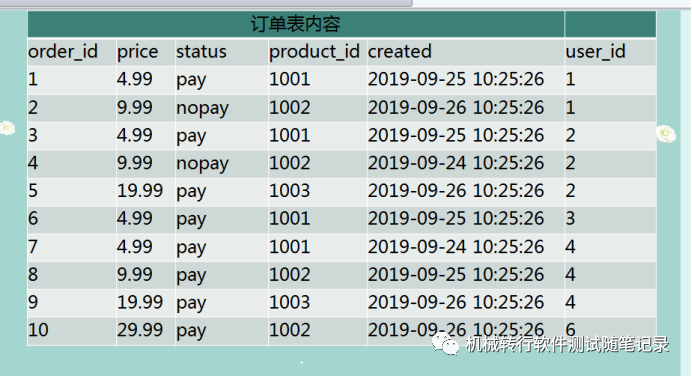Click the 机械转行软件测试随笔记录 watermark text
The height and width of the screenshot is (376, 692).
point(568,345)
